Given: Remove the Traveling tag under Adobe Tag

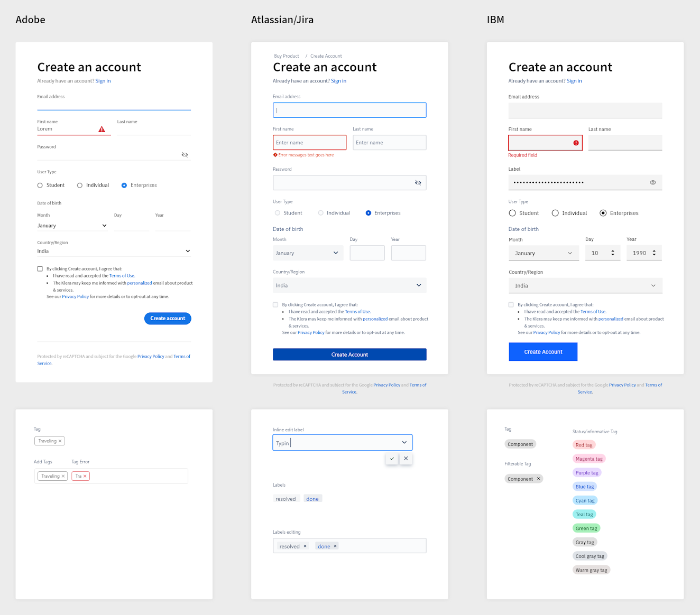Looking at the screenshot, I should pos(60,441).
